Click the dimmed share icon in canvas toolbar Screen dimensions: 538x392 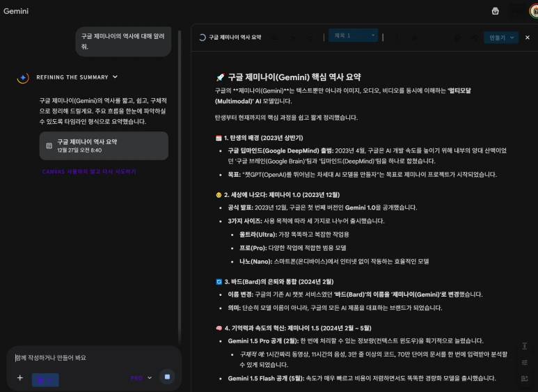click(475, 38)
